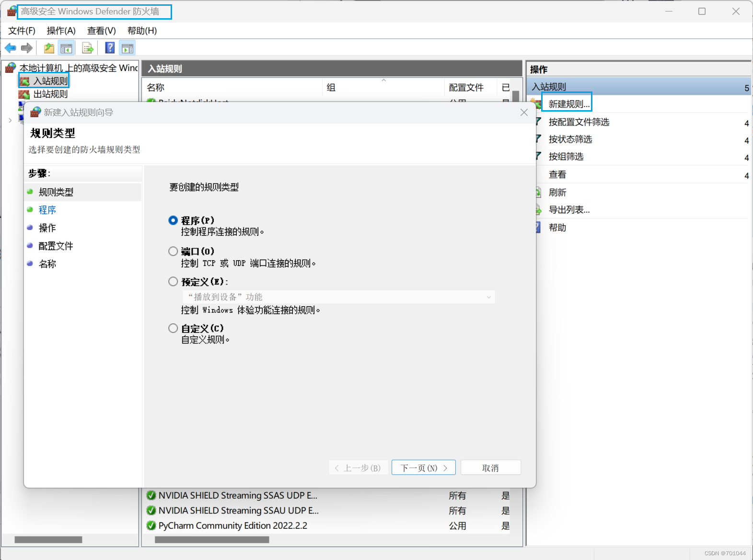The width and height of the screenshot is (753, 560).
Task: Go to wizard step 规则类型
Action: click(x=56, y=192)
